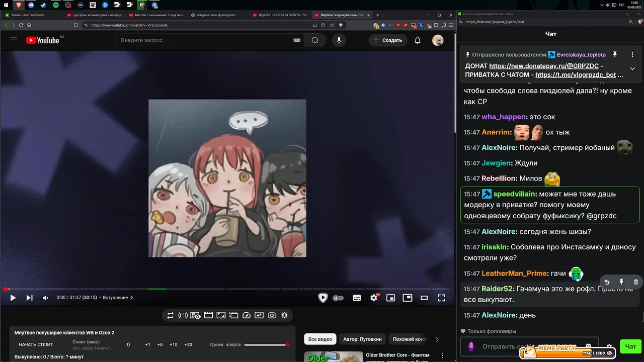Skip to the next video
This screenshot has width=644, height=362.
click(x=29, y=298)
